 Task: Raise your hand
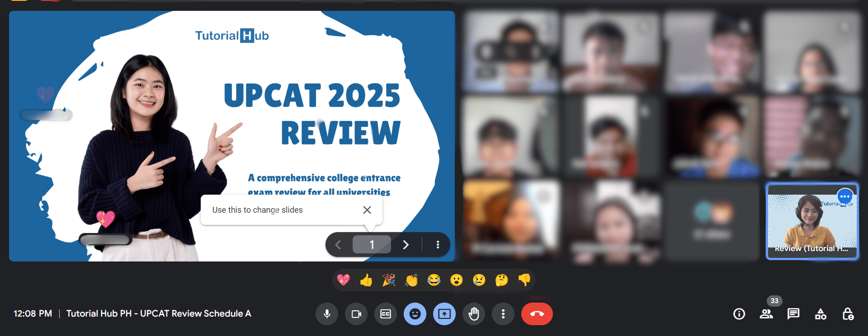tap(474, 314)
